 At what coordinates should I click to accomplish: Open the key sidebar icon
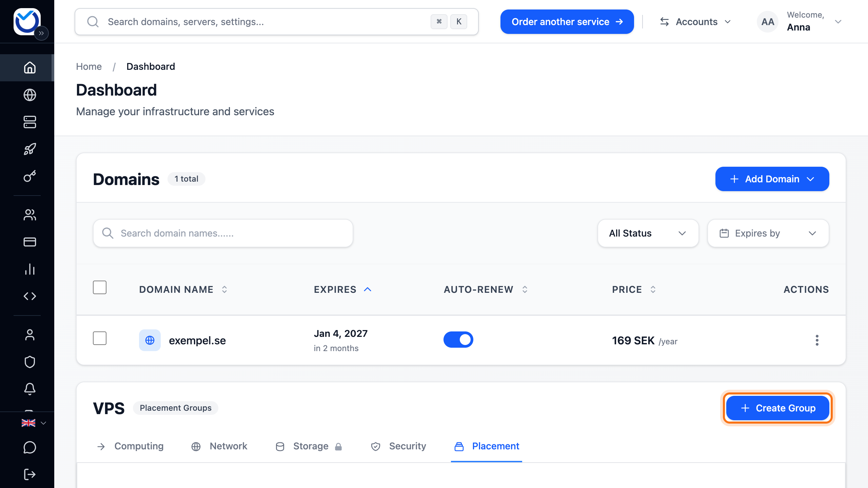[x=30, y=176]
